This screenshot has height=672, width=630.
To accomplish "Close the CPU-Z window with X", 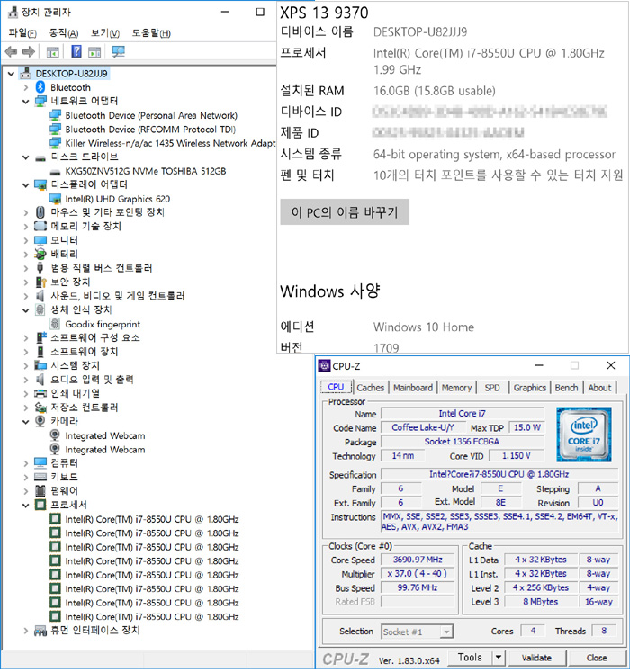I will point(611,365).
